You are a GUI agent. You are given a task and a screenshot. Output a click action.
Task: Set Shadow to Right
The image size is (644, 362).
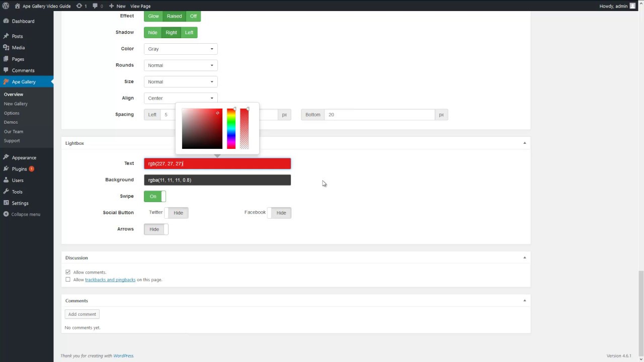coord(171,33)
